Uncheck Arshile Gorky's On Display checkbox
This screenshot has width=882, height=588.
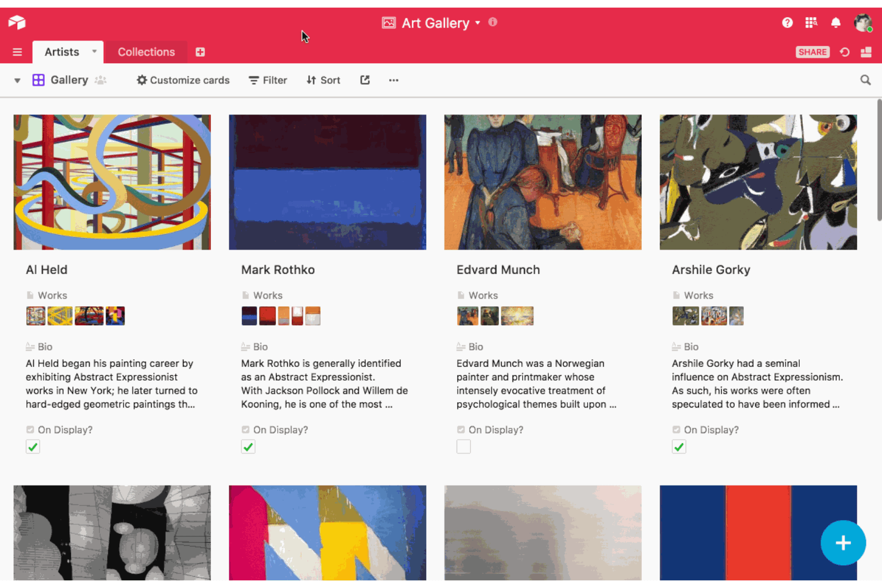679,447
